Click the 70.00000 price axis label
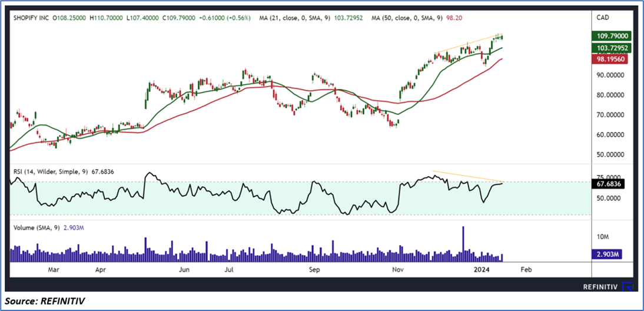The height and width of the screenshot is (311, 644). click(x=610, y=115)
